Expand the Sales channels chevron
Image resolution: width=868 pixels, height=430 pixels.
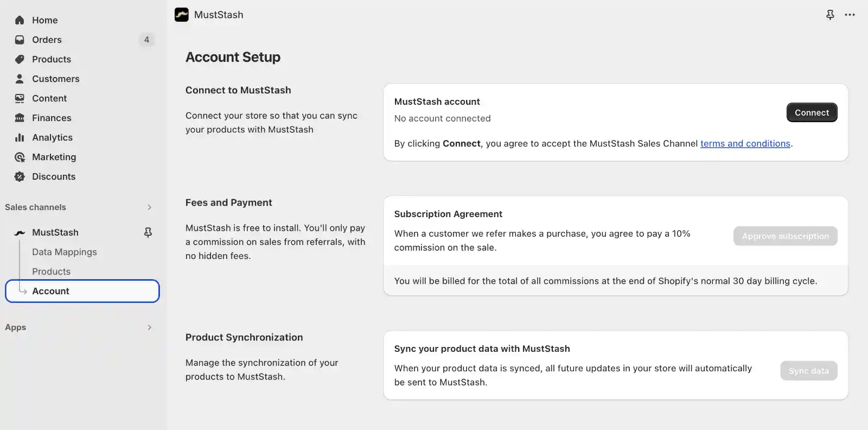[149, 207]
